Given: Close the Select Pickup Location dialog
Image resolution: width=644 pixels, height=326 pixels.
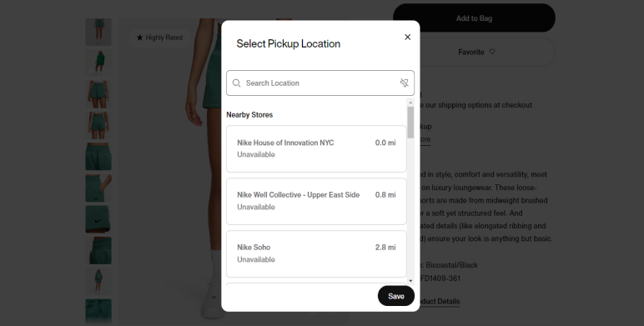Looking at the screenshot, I should [x=407, y=37].
